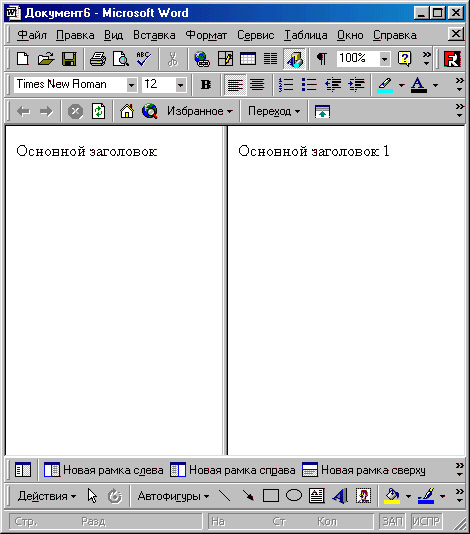The image size is (470, 534).
Task: Toggle bulleted list
Action: (309, 85)
